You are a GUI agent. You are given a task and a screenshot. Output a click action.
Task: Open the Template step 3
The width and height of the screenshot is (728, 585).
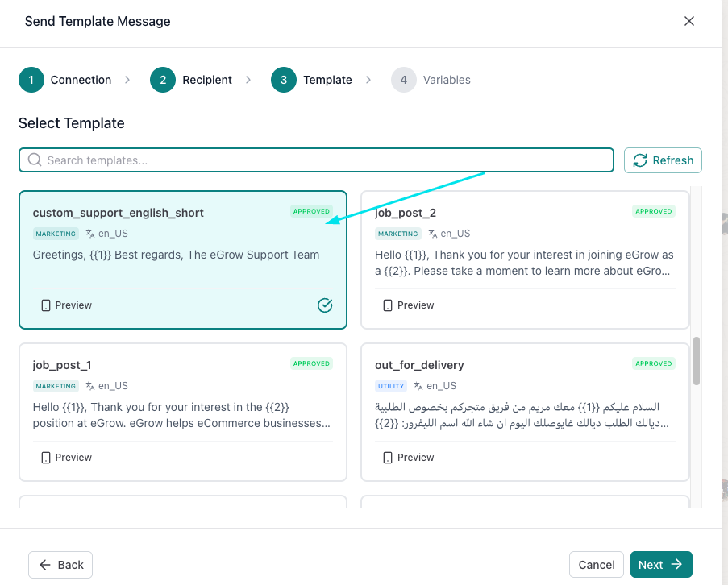[313, 80]
